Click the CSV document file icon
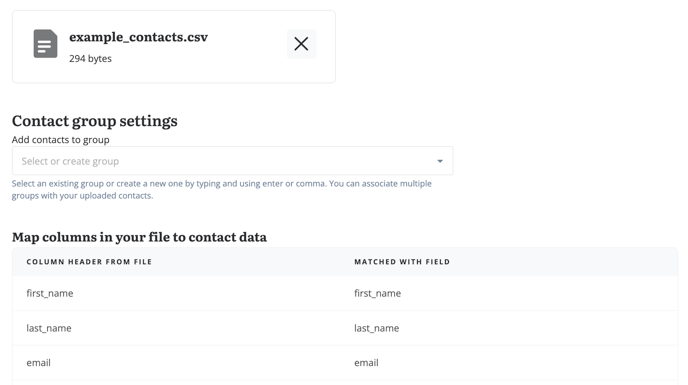 pos(46,44)
